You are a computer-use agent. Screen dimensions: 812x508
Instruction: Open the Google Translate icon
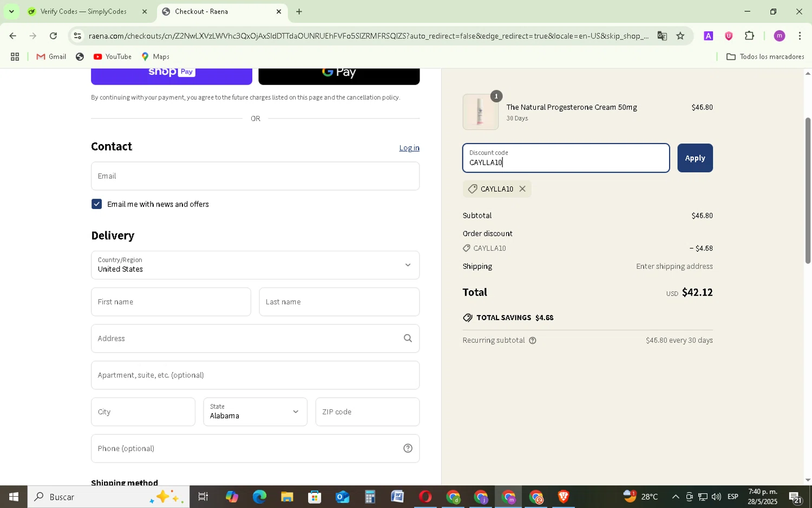662,36
